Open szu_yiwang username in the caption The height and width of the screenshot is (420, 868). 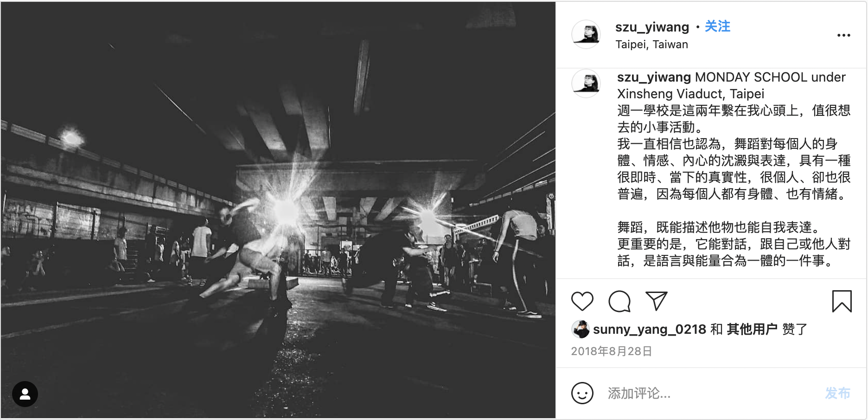pos(654,77)
